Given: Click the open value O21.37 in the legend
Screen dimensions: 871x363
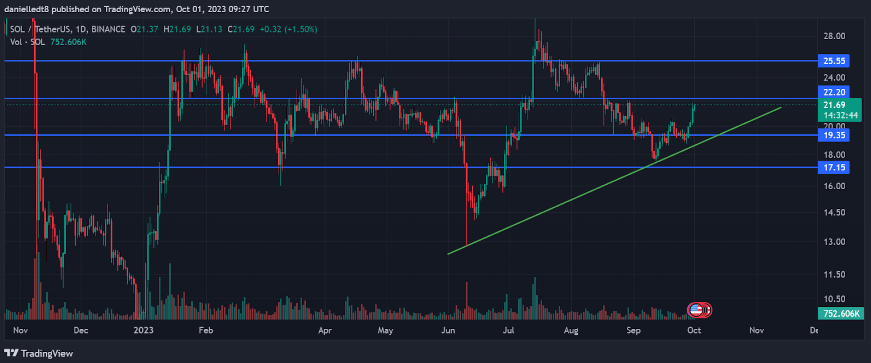Looking at the screenshot, I should pos(144,29).
